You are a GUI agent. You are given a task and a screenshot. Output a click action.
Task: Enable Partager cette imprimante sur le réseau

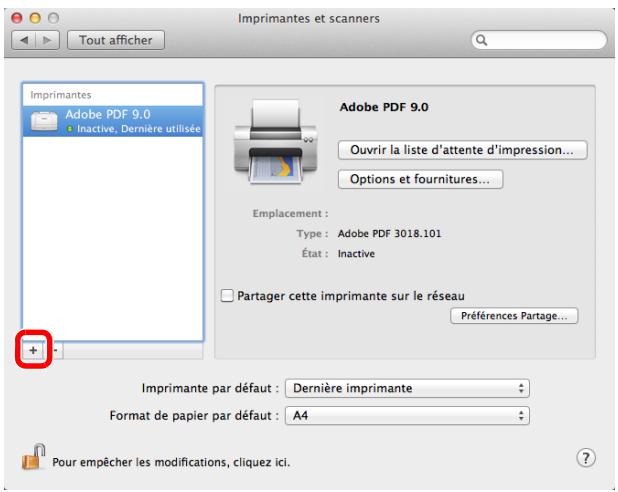227,295
